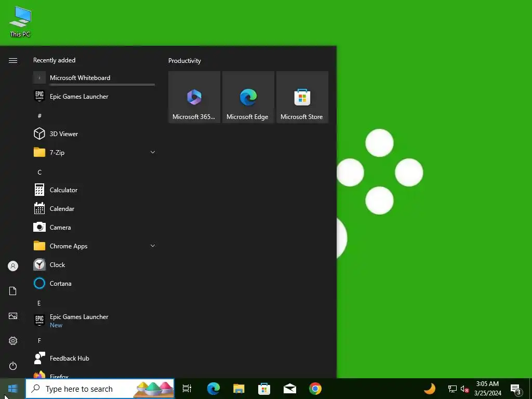The height and width of the screenshot is (399, 532).
Task: Open Microsoft Store from taskbar
Action: pos(264,389)
